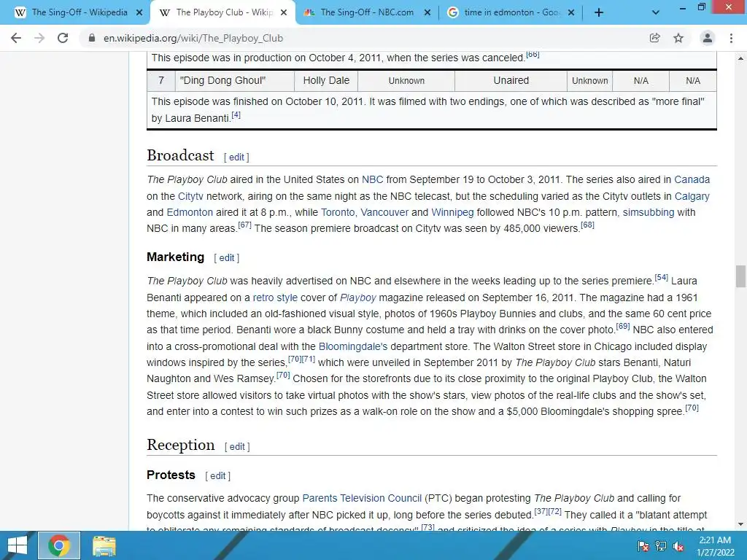Share this page icon in address bar
This screenshot has width=747, height=560.
(x=655, y=38)
